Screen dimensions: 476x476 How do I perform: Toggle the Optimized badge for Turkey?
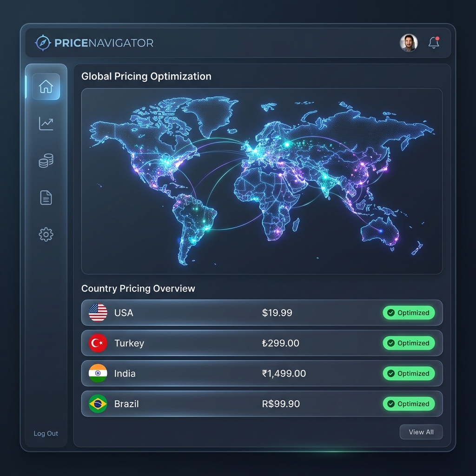(x=409, y=343)
